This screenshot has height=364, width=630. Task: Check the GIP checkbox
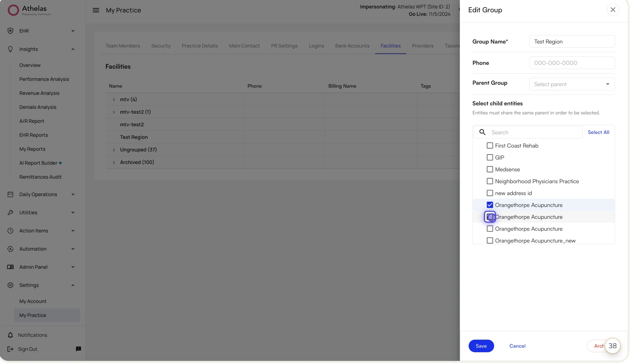tap(490, 157)
